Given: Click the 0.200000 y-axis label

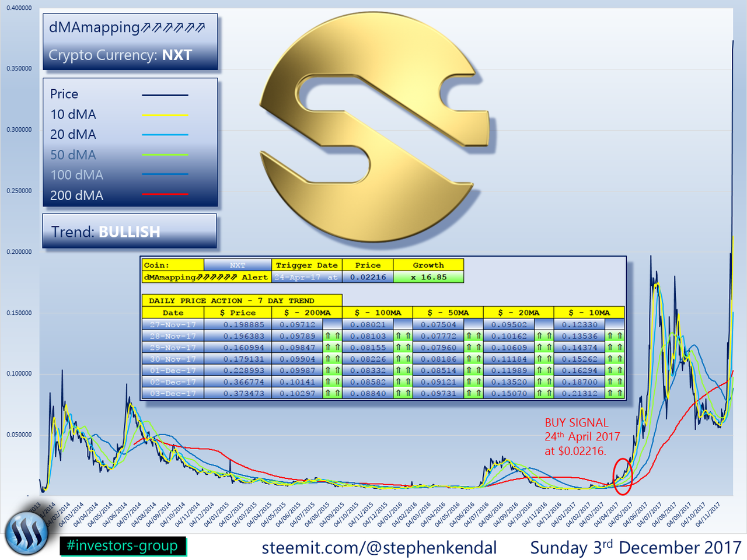Looking at the screenshot, I should click(19, 252).
